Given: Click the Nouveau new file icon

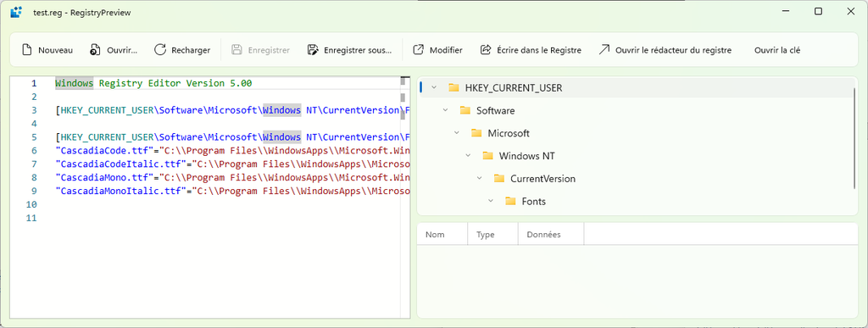Looking at the screenshot, I should coord(26,50).
